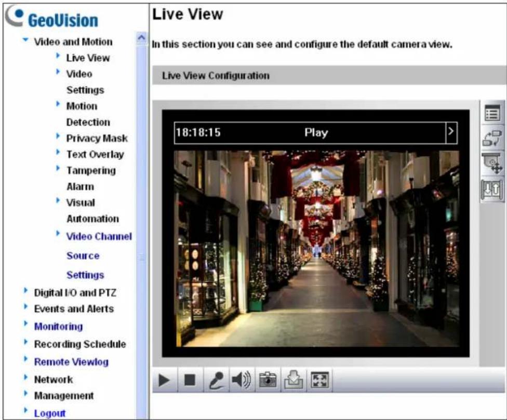Open the Text Overlay page
Viewport: 507px width, 420px height.
pos(95,154)
